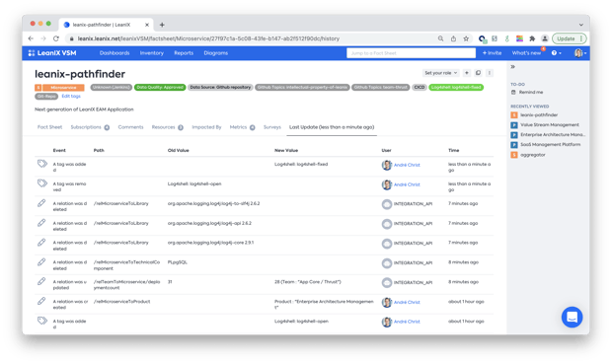Collapse the right sidebar with double chevron
The image size is (612, 364).
[513, 67]
